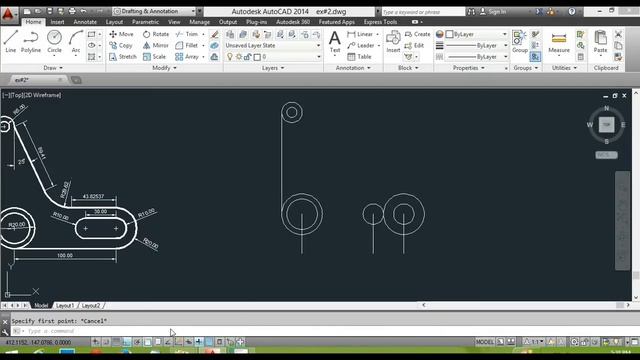Viewport: 640px width, 360px height.
Task: Click the Group objects tool
Action: coord(520,42)
